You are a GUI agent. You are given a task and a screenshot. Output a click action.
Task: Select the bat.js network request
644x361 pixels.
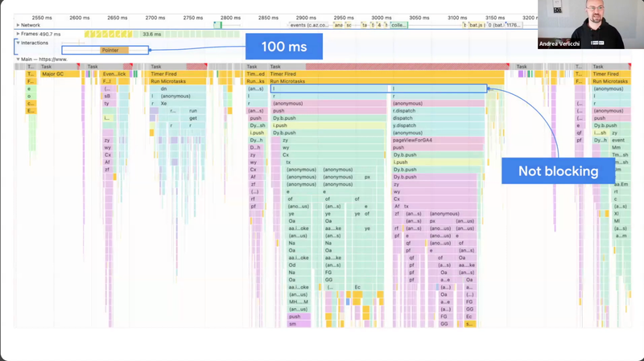476,25
